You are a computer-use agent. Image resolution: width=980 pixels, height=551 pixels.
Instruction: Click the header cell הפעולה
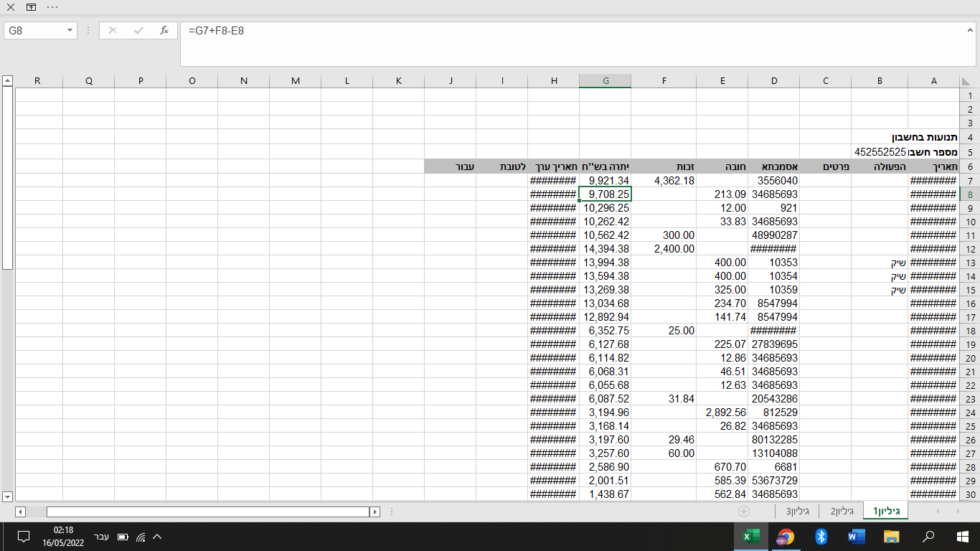pos(880,166)
